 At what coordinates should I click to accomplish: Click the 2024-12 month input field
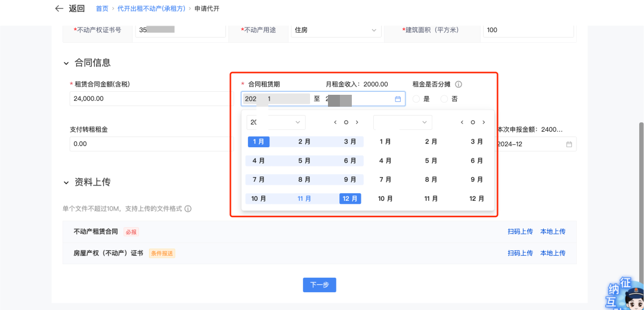pos(535,144)
